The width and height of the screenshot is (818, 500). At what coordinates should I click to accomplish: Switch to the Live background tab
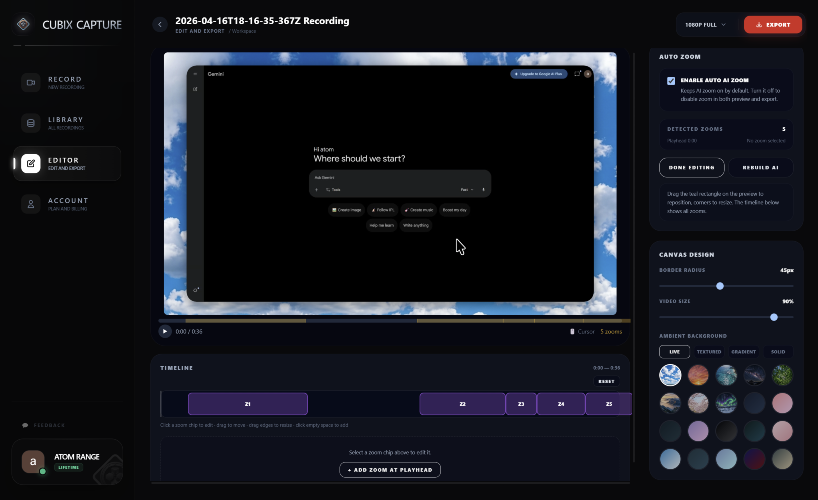675,352
